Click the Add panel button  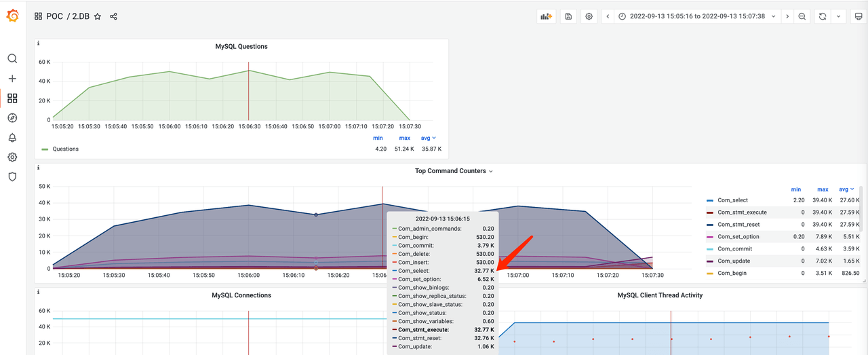[x=546, y=16]
